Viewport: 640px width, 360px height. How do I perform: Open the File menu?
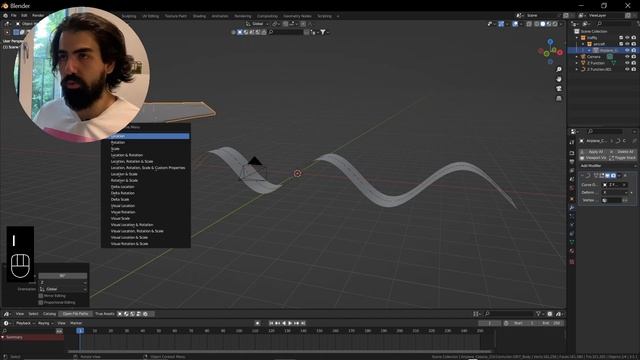tap(13, 16)
